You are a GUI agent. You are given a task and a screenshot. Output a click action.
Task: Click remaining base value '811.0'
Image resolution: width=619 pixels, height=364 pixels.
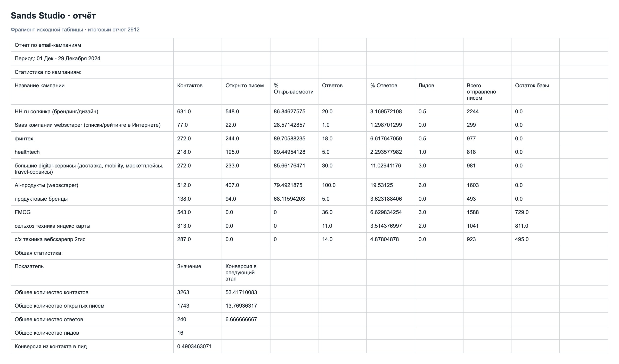tap(522, 226)
